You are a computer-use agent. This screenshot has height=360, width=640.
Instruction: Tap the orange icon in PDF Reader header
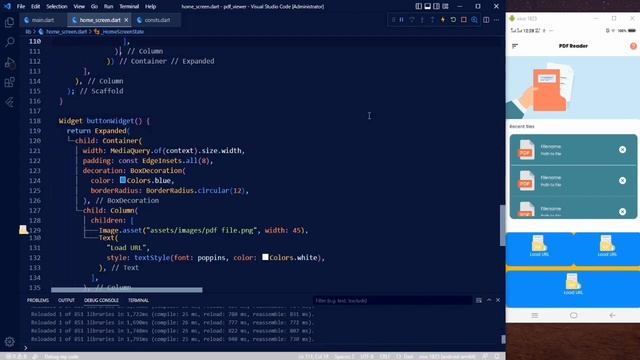pyautogui.click(x=633, y=46)
